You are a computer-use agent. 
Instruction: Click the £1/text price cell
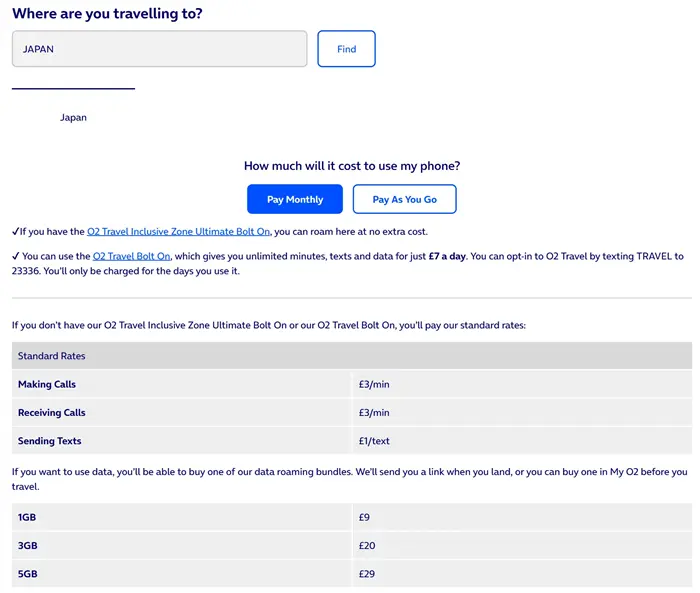tap(373, 441)
